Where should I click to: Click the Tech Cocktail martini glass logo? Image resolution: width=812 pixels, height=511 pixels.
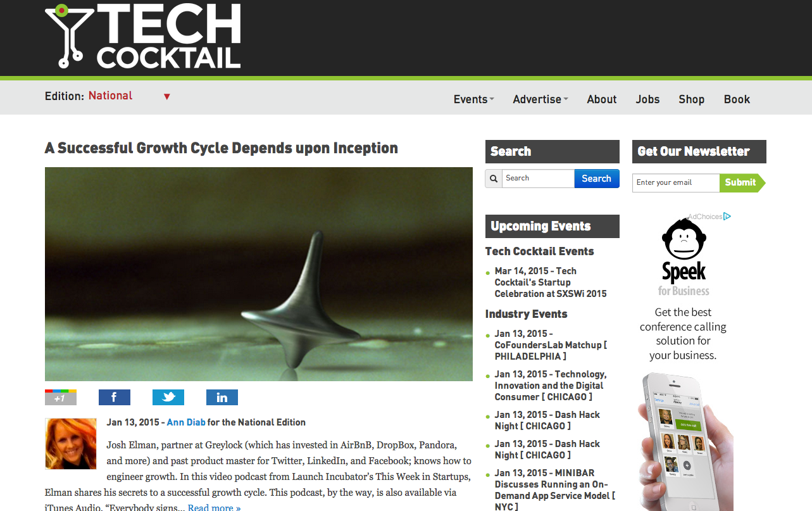(x=143, y=36)
